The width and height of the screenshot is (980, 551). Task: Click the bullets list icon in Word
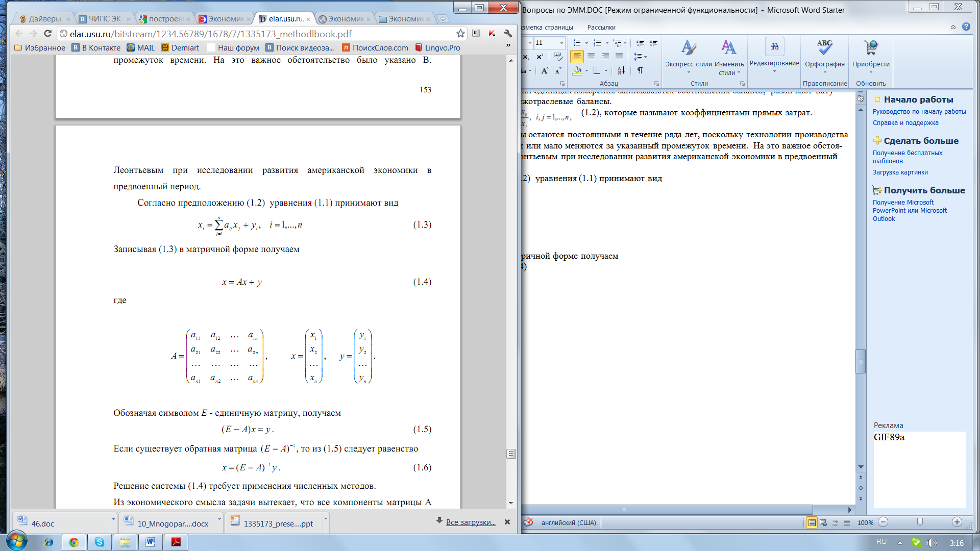coord(577,43)
